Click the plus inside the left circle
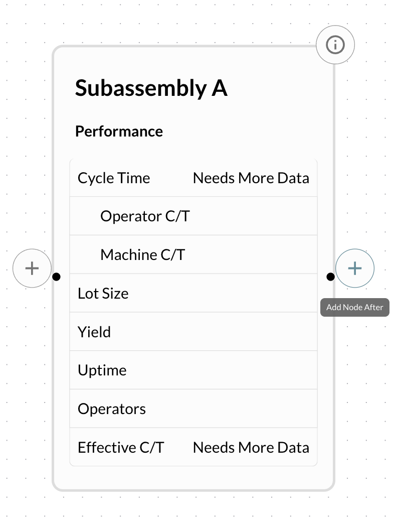Viewport: 395px width, 532px height. click(32, 268)
